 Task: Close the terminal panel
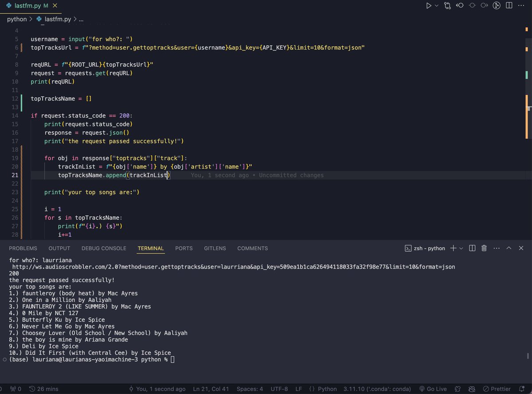[521, 248]
